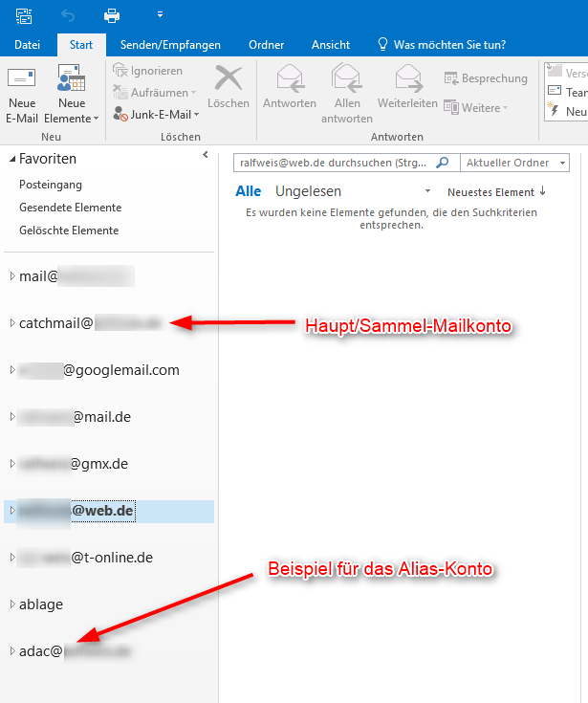Click the Was möchten Sie tun search box
Screen dimensions: 588x703
point(442,45)
